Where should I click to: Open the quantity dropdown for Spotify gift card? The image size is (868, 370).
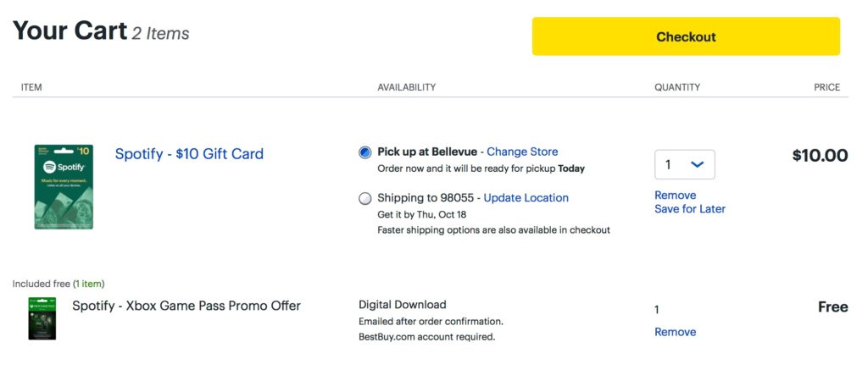685,165
